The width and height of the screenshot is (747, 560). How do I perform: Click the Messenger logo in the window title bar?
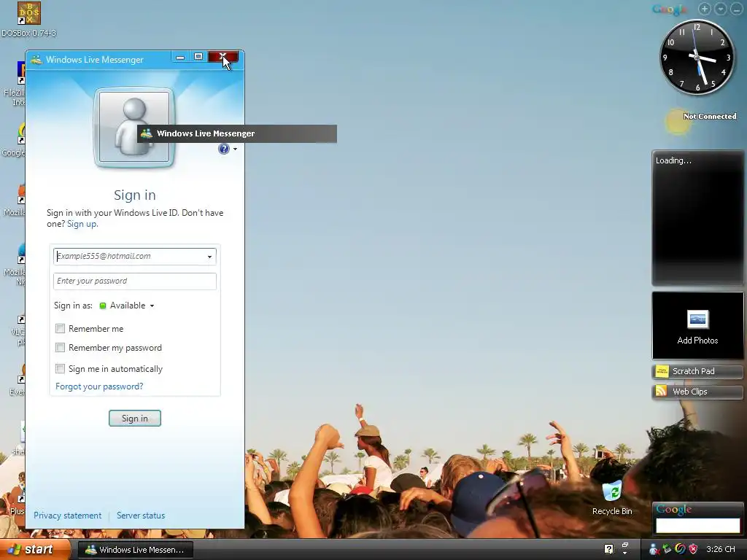point(36,60)
